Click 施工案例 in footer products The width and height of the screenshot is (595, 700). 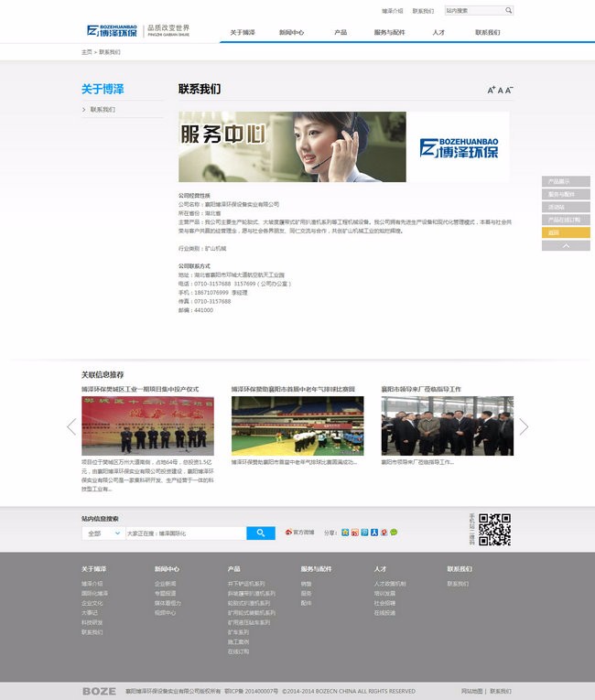pos(238,642)
